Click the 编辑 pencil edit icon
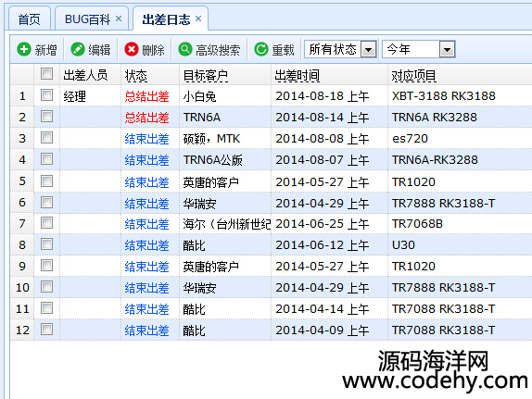This screenshot has height=399, width=532. click(x=78, y=49)
